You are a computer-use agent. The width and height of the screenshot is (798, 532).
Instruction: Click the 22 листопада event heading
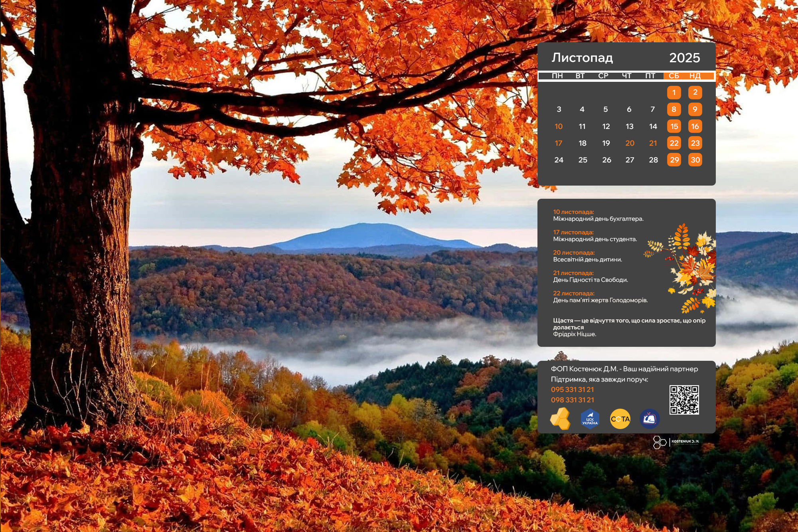(x=573, y=293)
